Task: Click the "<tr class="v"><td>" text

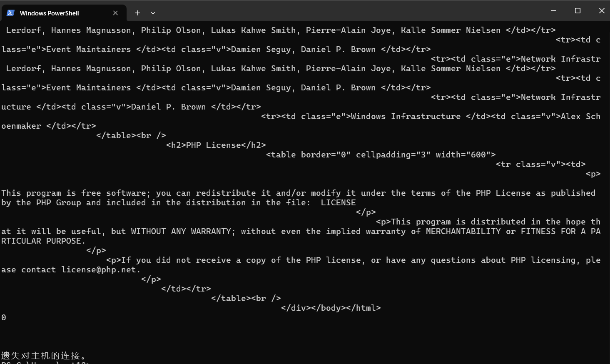Action: pyautogui.click(x=541, y=164)
